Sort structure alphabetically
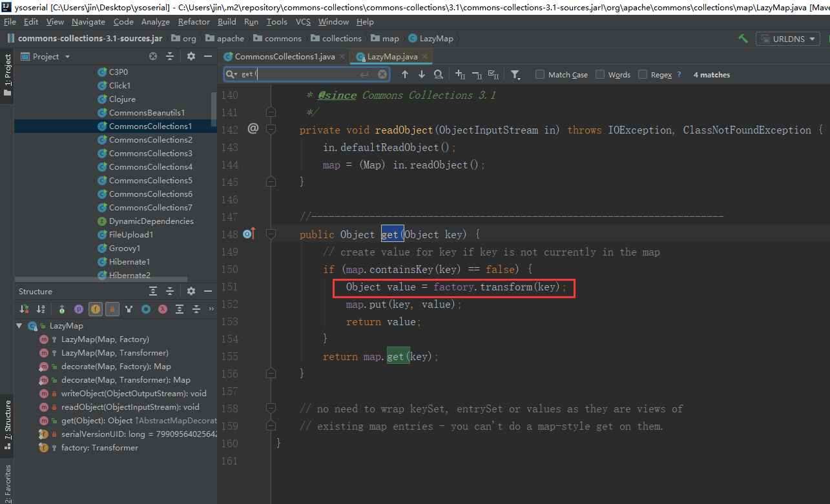The width and height of the screenshot is (830, 504). coord(41,309)
